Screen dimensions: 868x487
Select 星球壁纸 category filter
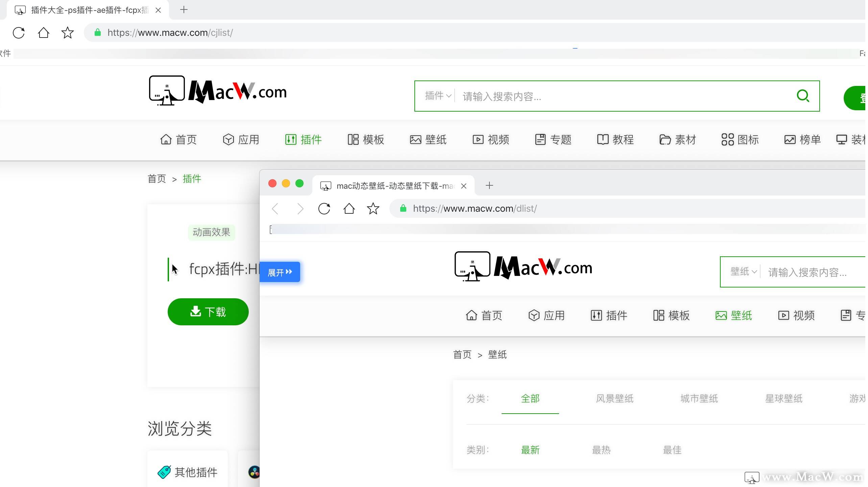[x=784, y=398]
